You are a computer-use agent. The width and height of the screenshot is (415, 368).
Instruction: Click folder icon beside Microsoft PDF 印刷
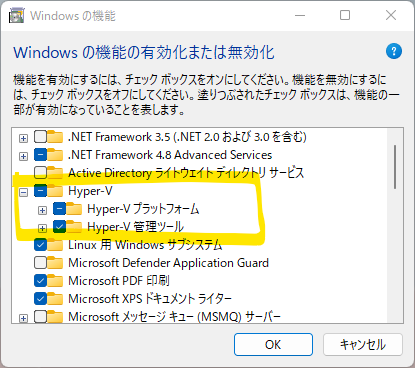click(55, 281)
